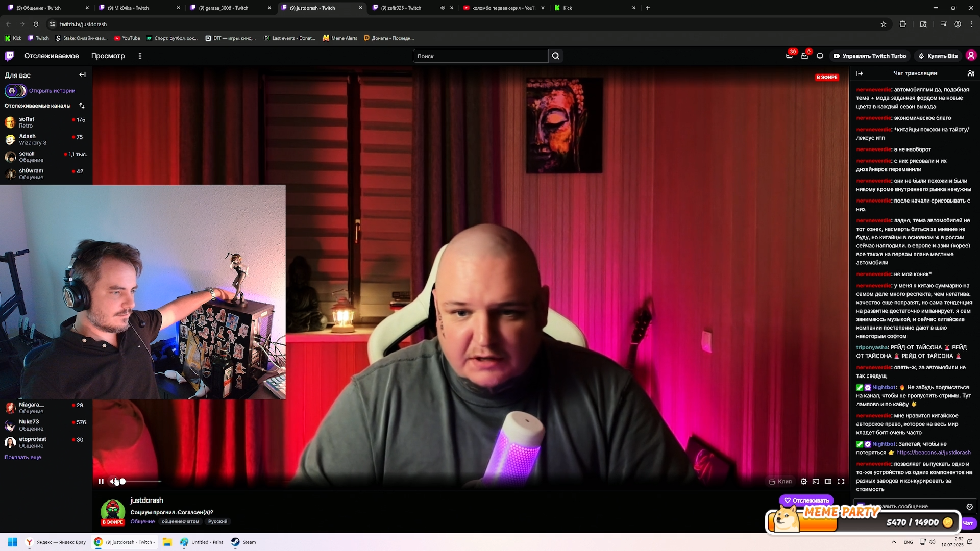The height and width of the screenshot is (551, 980).
Task: Reload the page
Action: click(x=36, y=24)
